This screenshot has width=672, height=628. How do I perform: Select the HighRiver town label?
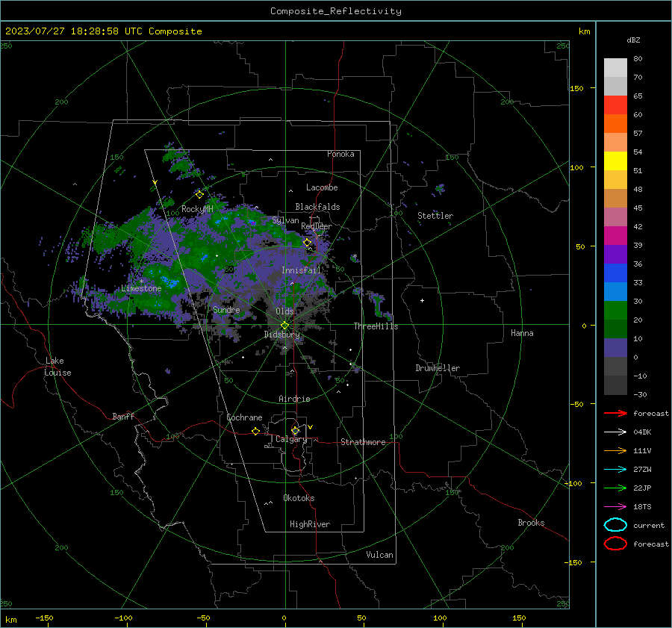310,524
